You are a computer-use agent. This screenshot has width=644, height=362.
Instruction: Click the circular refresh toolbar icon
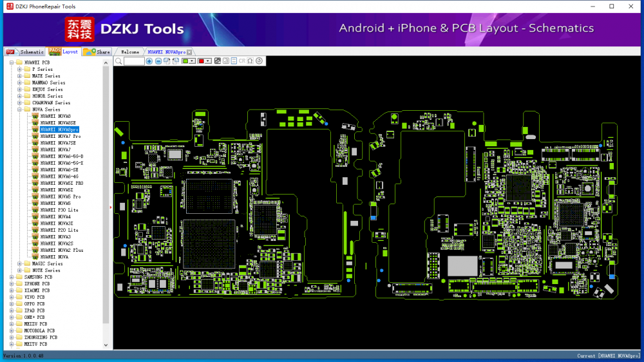click(259, 61)
